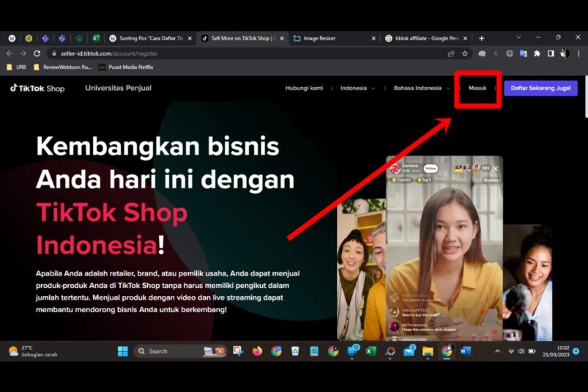588x392 pixels.
Task: Open the ReviewWebtoon bookmark folder
Action: pyautogui.click(x=63, y=67)
